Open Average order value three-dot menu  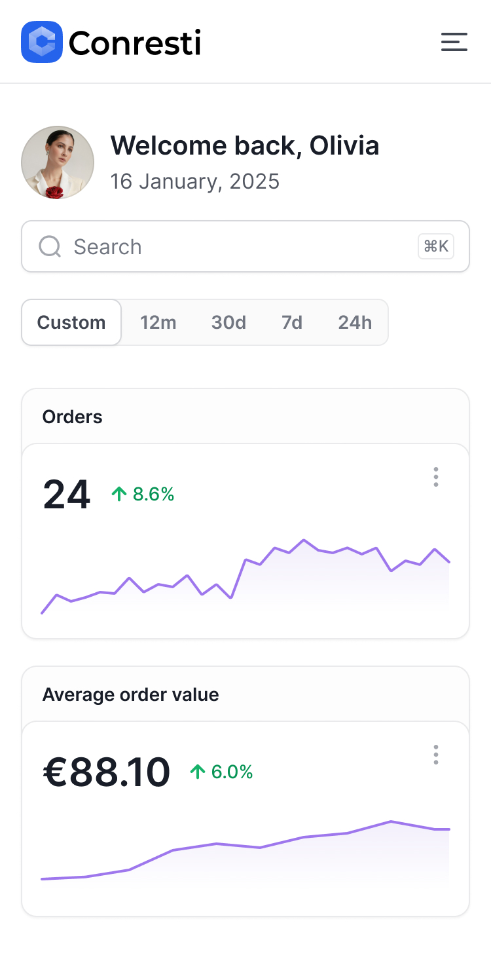435,755
